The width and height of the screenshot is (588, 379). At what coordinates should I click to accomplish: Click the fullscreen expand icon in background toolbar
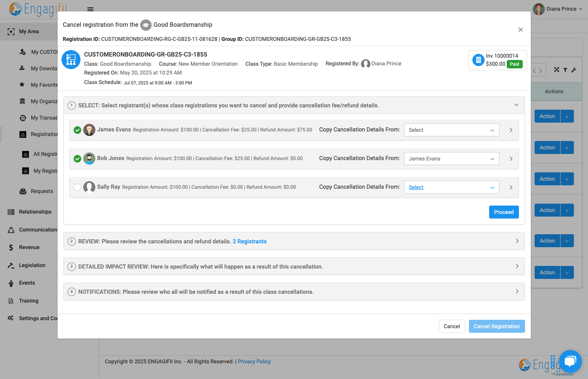point(557,70)
